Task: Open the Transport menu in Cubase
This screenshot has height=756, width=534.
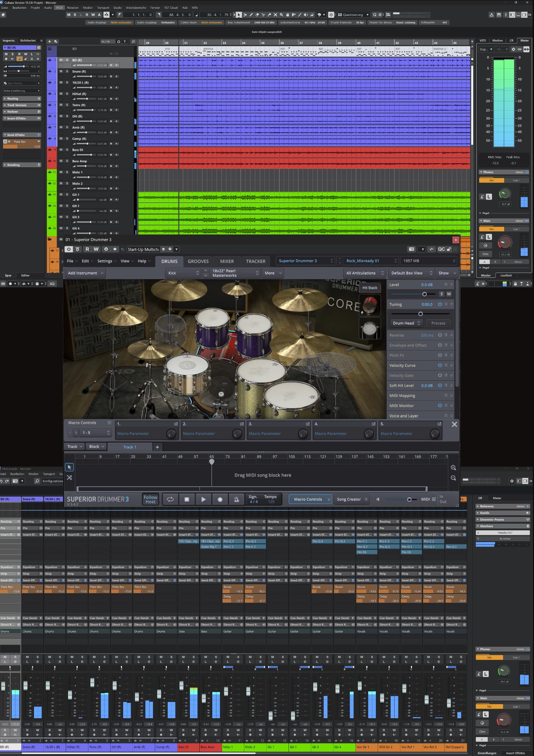Action: pyautogui.click(x=103, y=8)
